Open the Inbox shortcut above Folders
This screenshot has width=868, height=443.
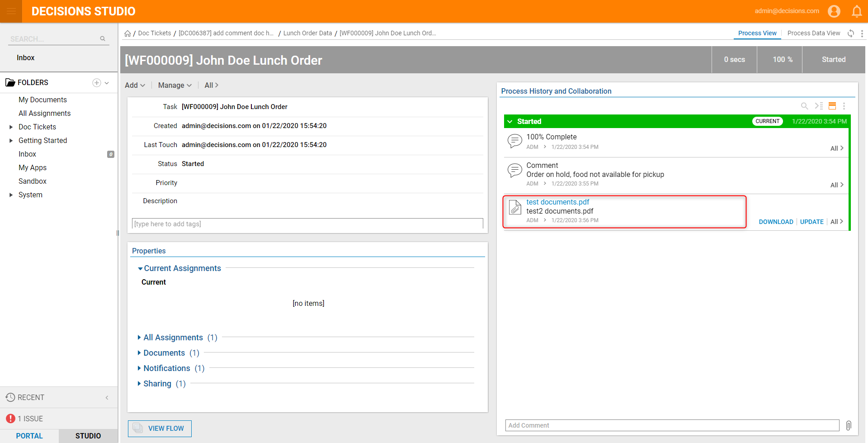click(x=25, y=58)
